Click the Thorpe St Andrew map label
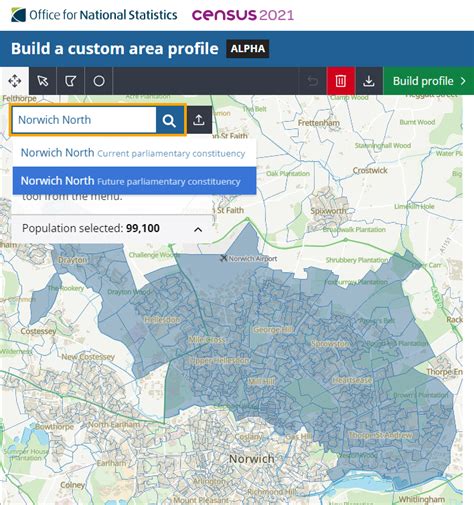Image resolution: width=474 pixels, height=505 pixels. pyautogui.click(x=380, y=435)
